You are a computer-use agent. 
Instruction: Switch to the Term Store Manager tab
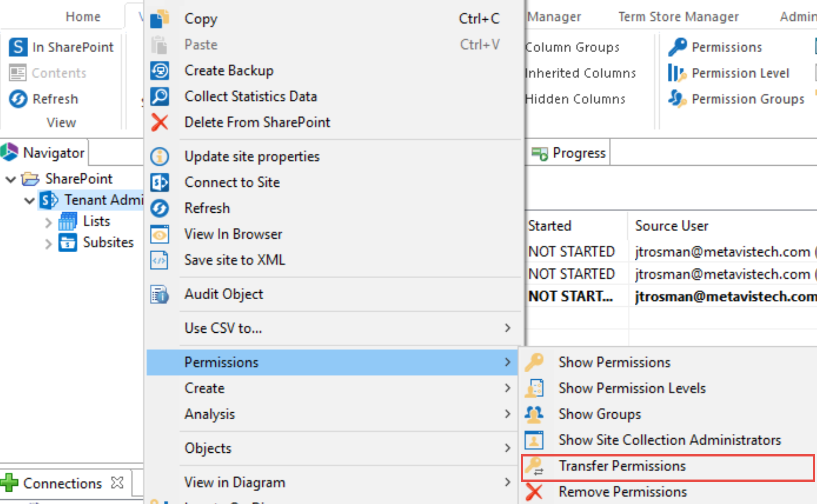tap(678, 16)
